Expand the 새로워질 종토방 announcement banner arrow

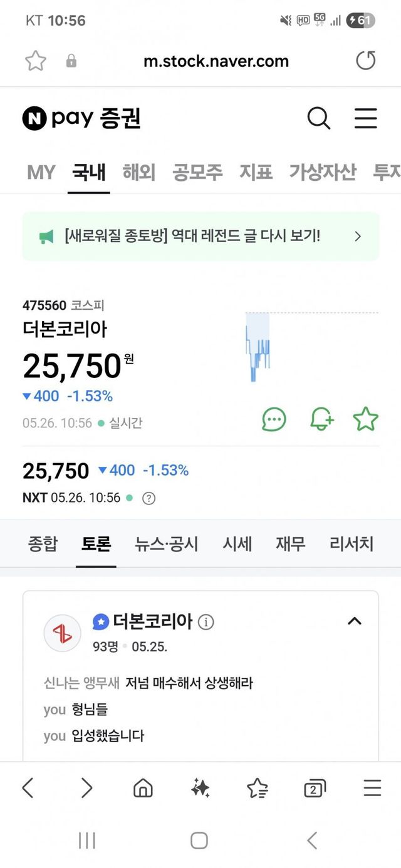[358, 236]
